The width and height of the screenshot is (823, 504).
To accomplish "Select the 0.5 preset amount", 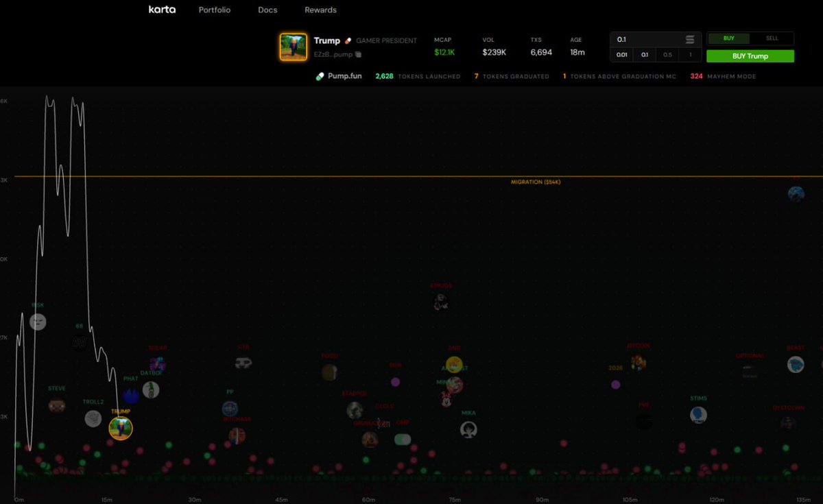I will pyautogui.click(x=667, y=55).
